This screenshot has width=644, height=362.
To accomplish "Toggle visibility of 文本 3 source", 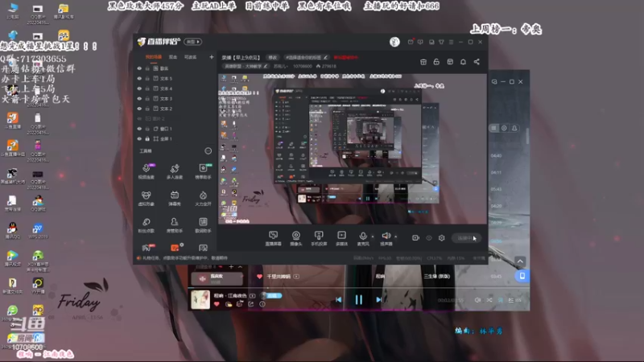I will 139,98.
